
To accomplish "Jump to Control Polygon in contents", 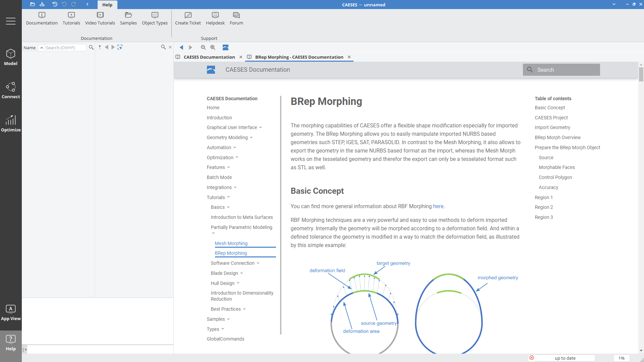I will tap(555, 177).
